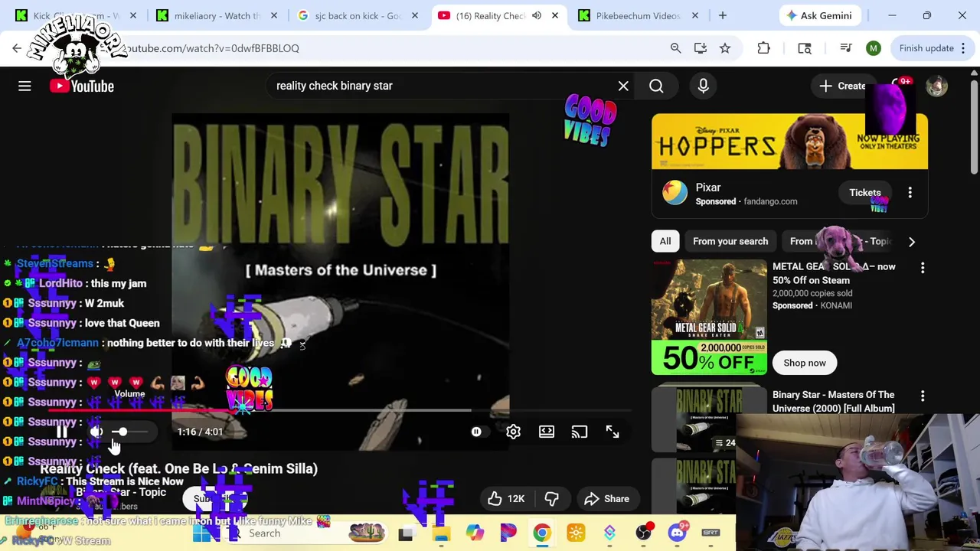Open Pixar ad three-dot options
980x551 pixels.
point(910,193)
